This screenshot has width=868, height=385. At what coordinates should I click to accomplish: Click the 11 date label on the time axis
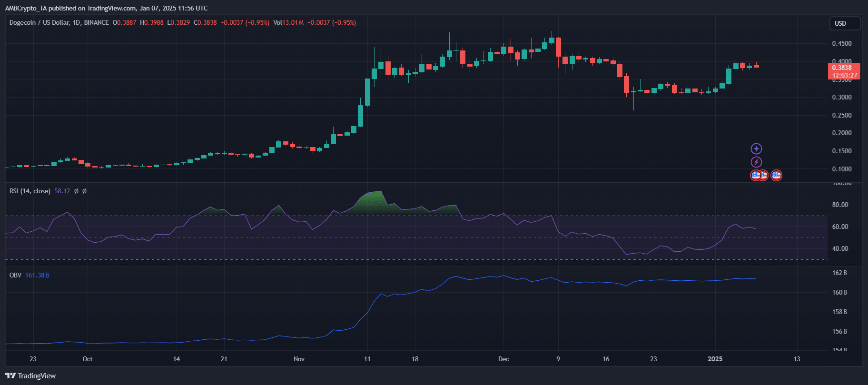(367, 359)
